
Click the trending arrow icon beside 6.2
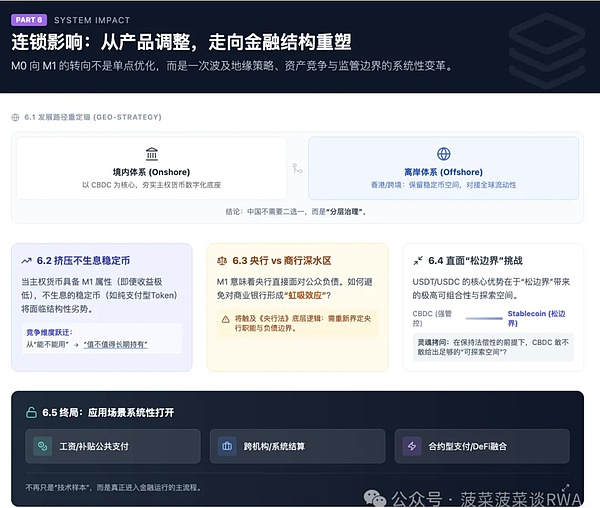(27, 260)
